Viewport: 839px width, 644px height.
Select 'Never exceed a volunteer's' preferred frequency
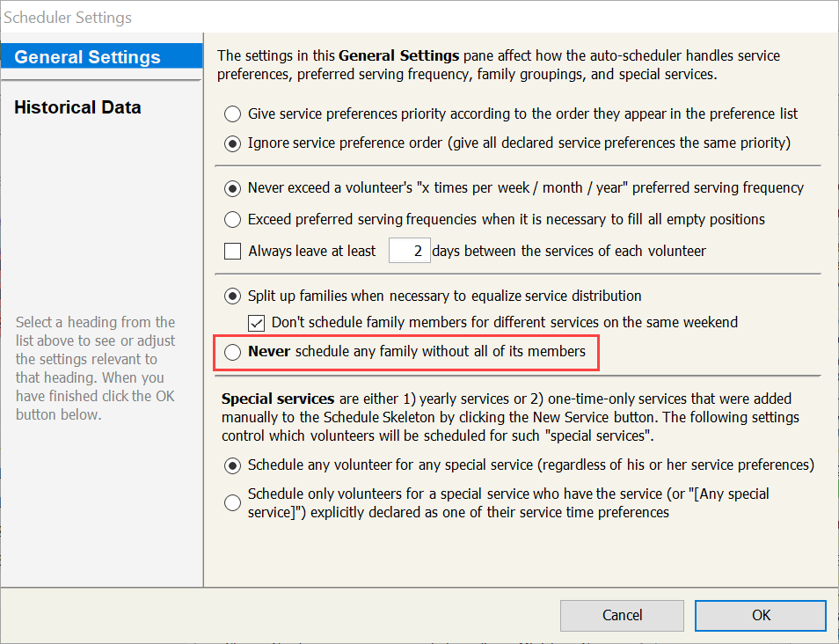click(x=232, y=187)
